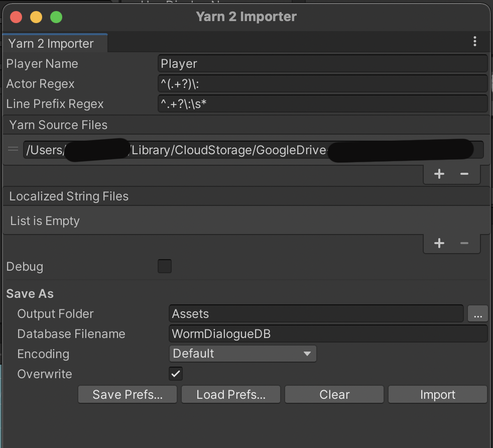Maximize the window with green button

[56, 17]
